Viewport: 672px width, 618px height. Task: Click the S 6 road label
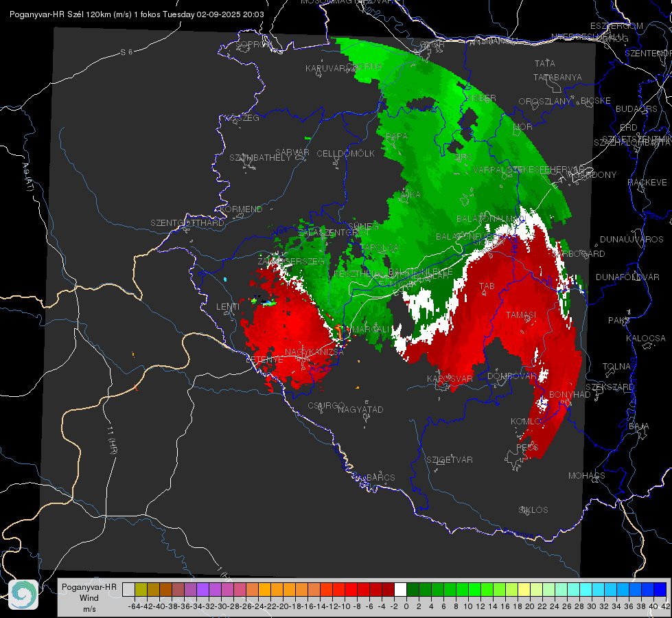[x=126, y=52]
